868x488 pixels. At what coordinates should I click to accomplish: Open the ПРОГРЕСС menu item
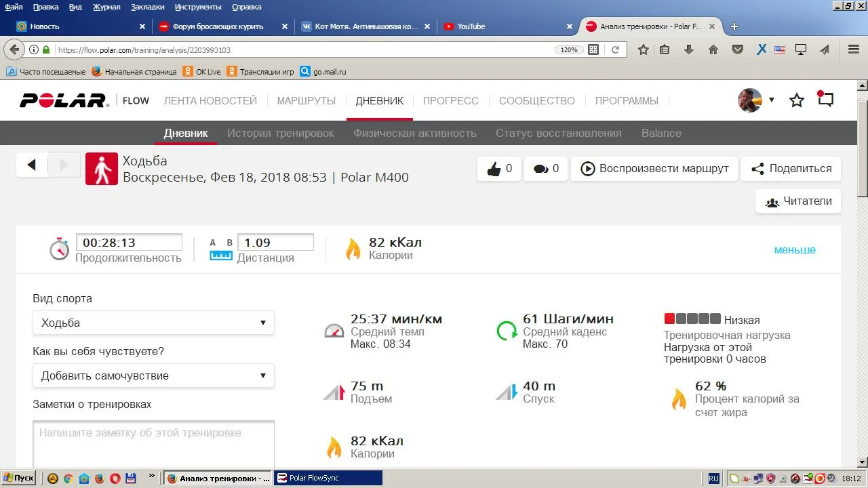click(x=450, y=100)
